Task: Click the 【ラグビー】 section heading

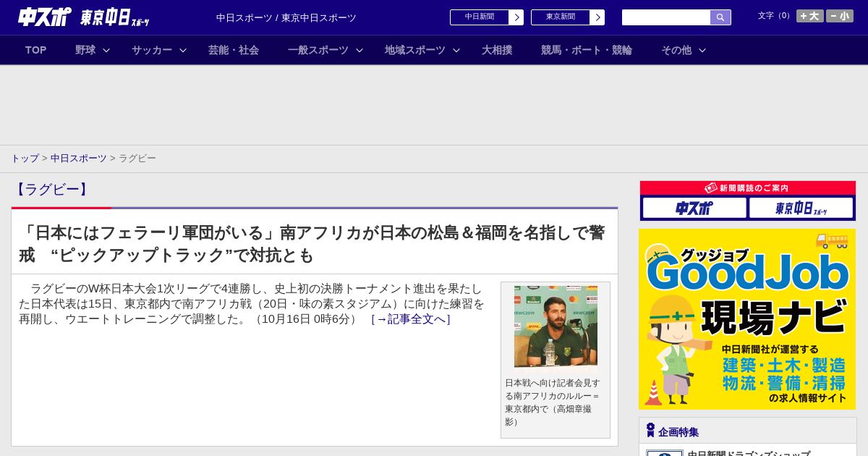Action: coord(51,190)
